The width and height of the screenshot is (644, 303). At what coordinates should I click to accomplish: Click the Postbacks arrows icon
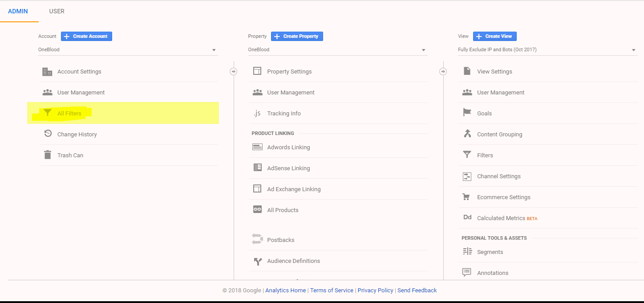tap(257, 239)
